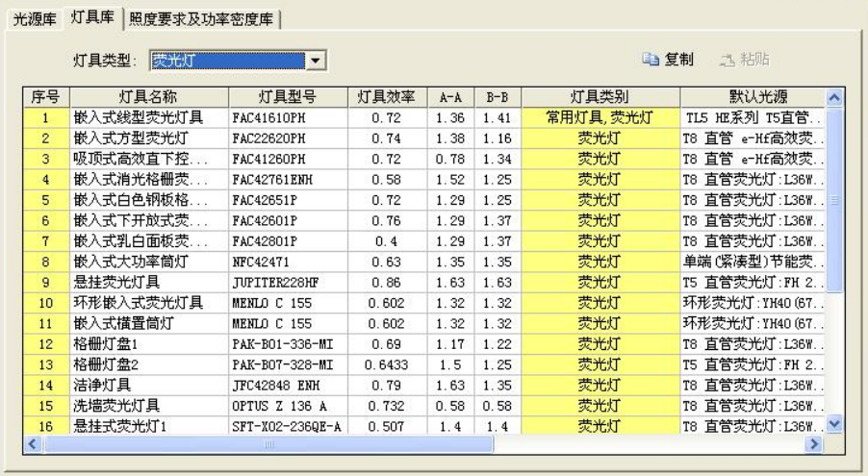The image size is (868, 476).
Task: Click the 灯具类别 column header
Action: (x=600, y=97)
